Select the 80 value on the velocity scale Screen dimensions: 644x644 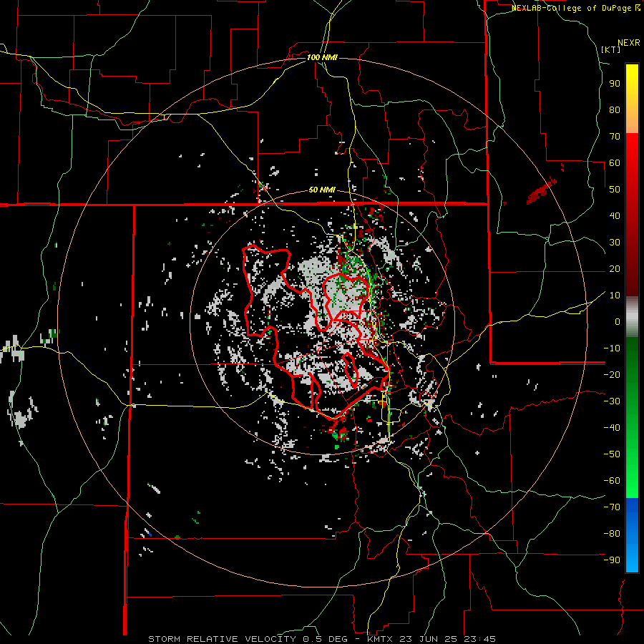click(x=615, y=109)
